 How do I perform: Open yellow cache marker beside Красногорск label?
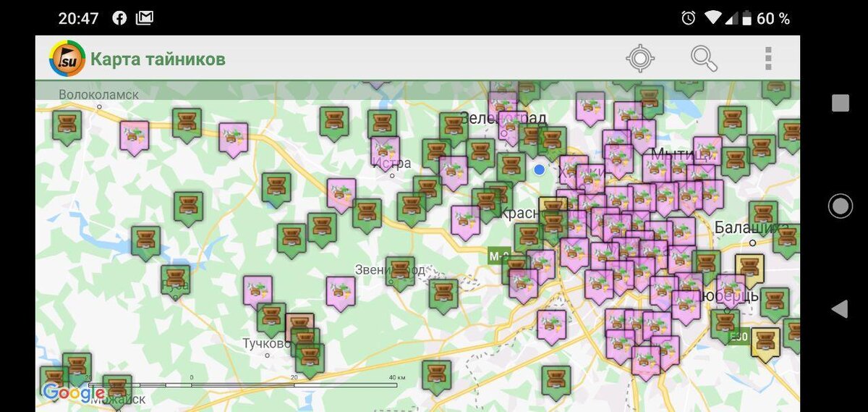553,209
